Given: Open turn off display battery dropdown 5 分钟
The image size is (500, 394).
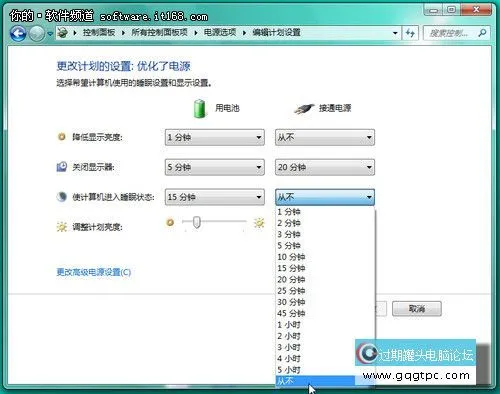Looking at the screenshot, I should [215, 167].
